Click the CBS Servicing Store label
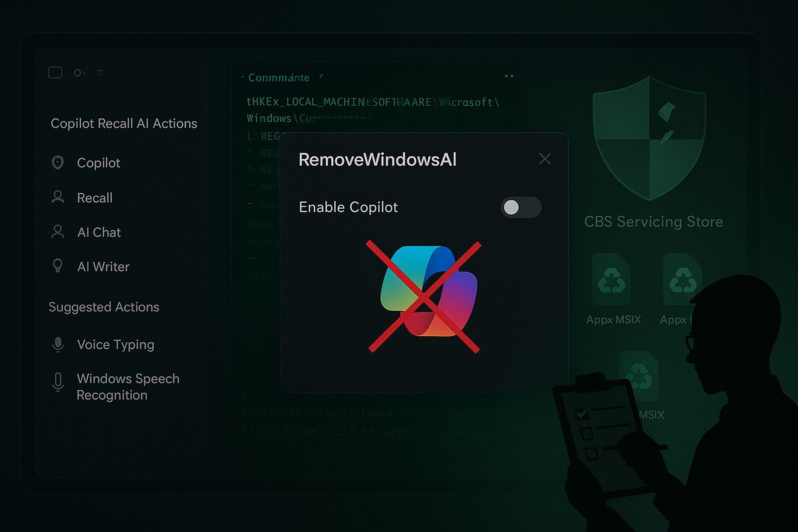Screen dimensions: 798x532 pyautogui.click(x=653, y=222)
